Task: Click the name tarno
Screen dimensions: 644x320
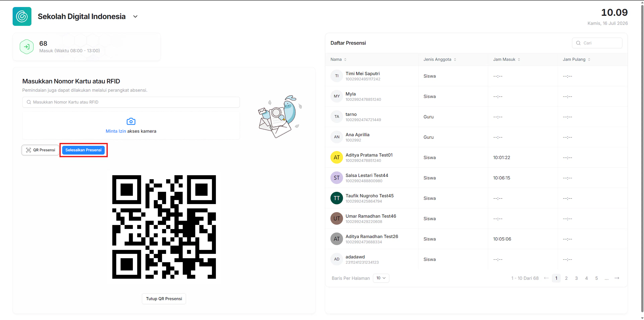Action: [351, 114]
